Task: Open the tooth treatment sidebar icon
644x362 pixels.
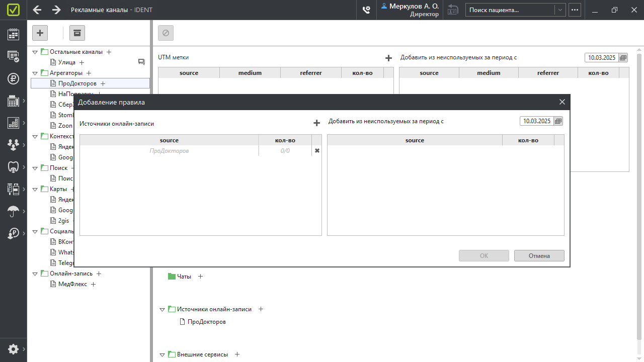Action: (14, 167)
